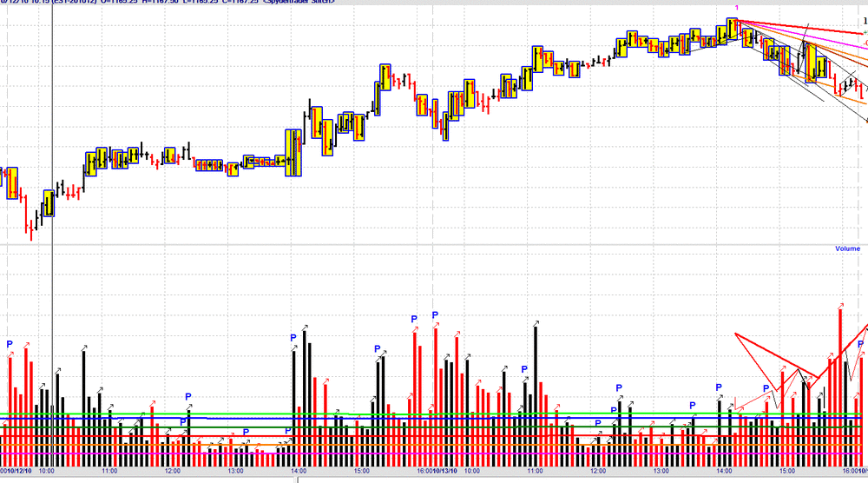Click the highest blue P marker in volume pane
868x483 pixels.
435,315
